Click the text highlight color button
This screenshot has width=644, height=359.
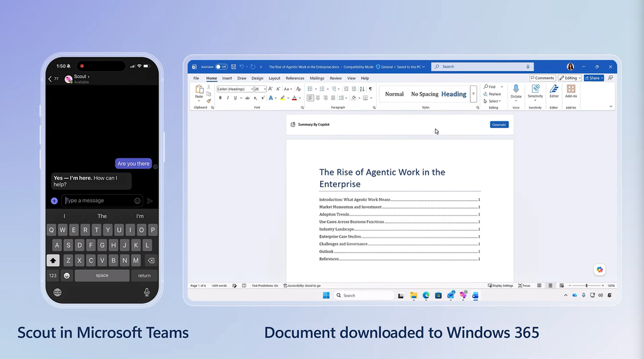(x=283, y=97)
